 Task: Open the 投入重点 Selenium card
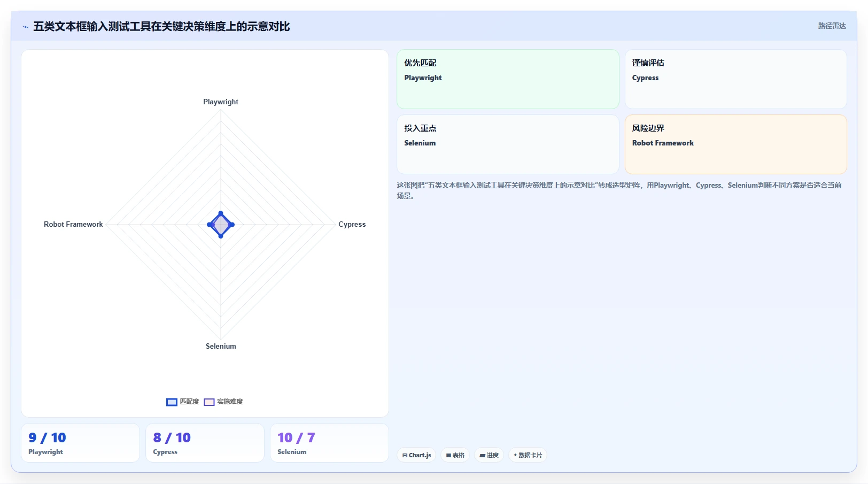pos(508,144)
